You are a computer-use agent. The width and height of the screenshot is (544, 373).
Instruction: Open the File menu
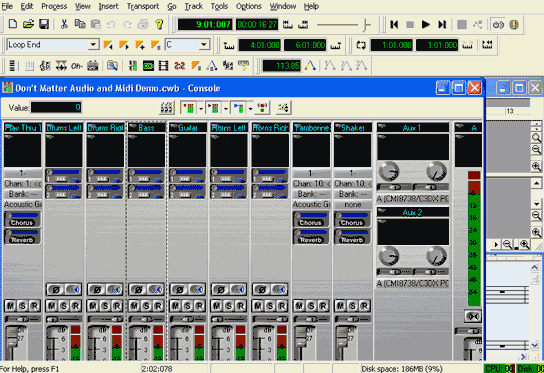7,6
